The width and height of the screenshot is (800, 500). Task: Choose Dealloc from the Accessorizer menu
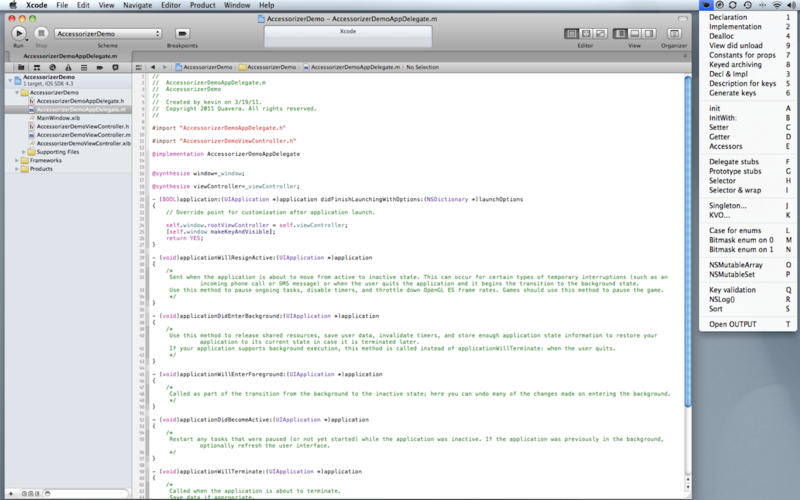[748, 36]
